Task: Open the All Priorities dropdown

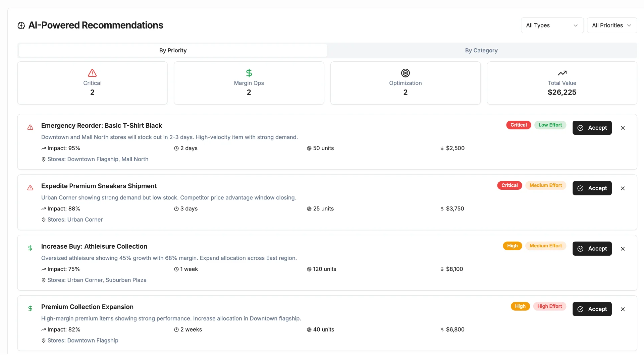Action: 611,25
